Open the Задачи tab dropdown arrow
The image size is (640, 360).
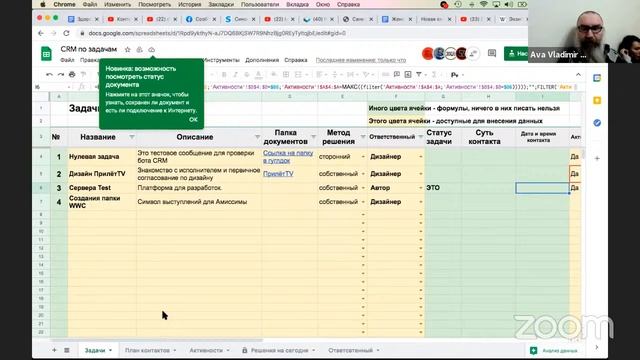click(x=110, y=350)
